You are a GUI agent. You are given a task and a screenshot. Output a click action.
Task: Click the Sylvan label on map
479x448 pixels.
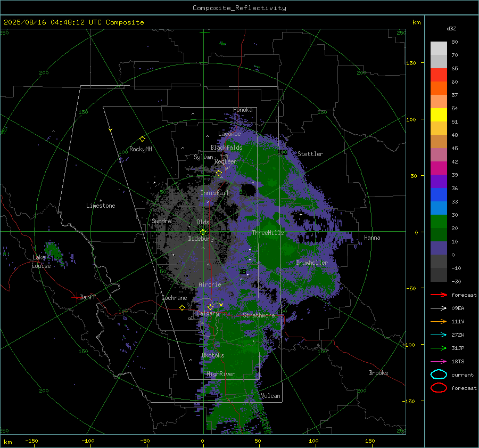point(203,157)
